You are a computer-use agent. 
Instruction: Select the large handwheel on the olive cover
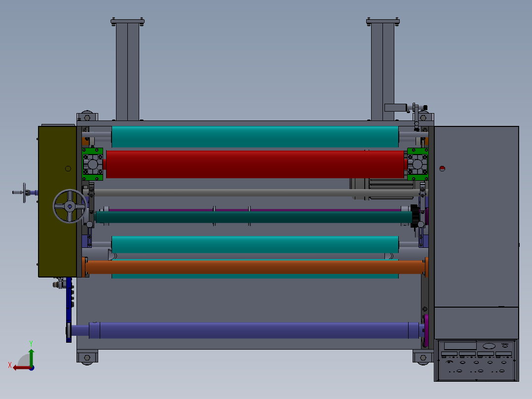pyautogui.click(x=70, y=206)
